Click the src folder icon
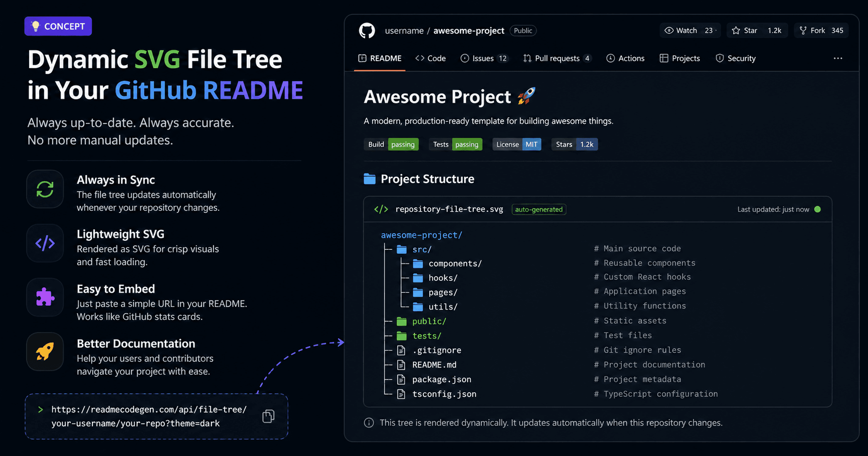The height and width of the screenshot is (456, 868). point(402,249)
